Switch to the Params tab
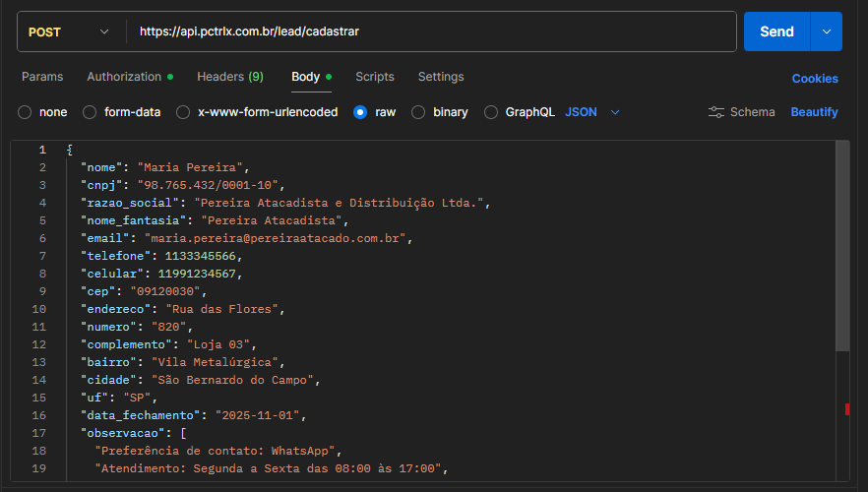868x492 pixels. click(42, 77)
